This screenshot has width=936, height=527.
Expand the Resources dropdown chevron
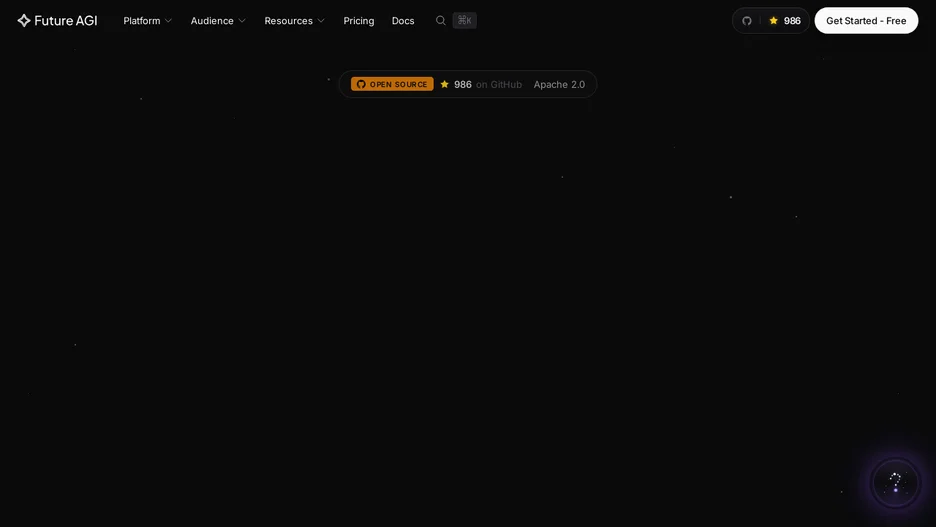click(321, 21)
